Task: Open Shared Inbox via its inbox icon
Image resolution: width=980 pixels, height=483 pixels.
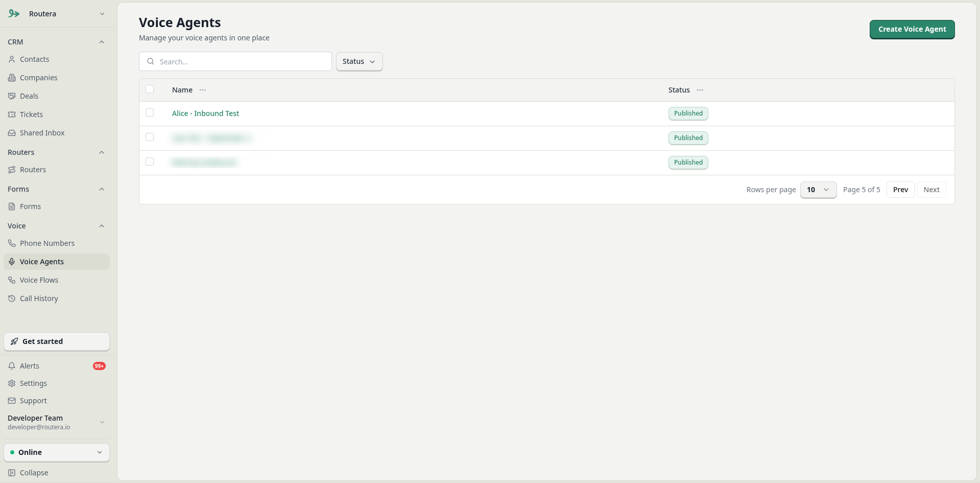Action: 12,133
